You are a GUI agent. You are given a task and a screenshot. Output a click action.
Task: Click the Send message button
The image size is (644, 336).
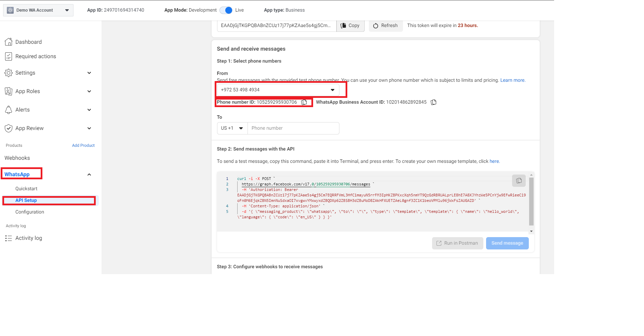pos(507,243)
